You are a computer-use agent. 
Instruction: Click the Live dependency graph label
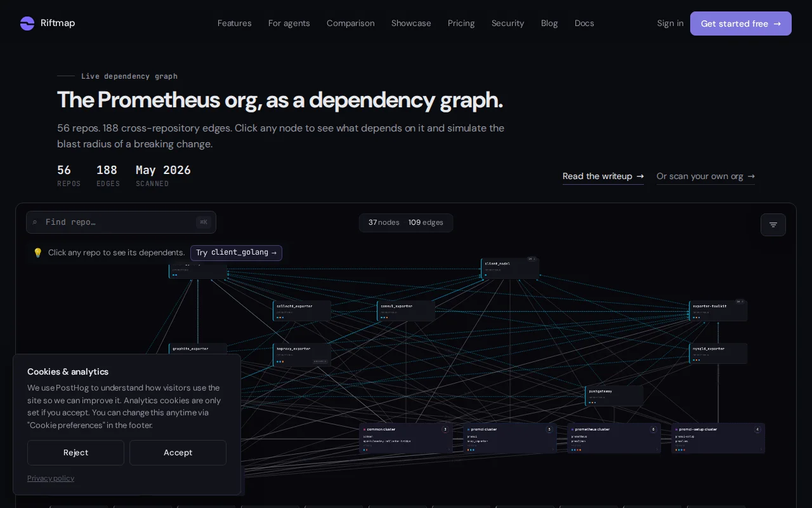[129, 76]
